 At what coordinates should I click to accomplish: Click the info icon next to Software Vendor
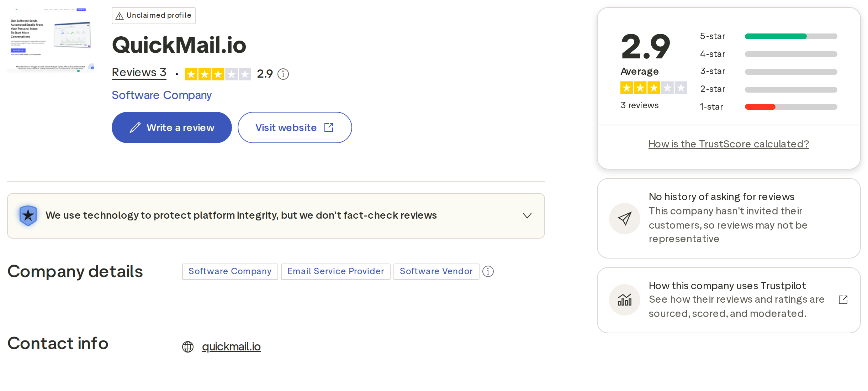click(x=488, y=271)
